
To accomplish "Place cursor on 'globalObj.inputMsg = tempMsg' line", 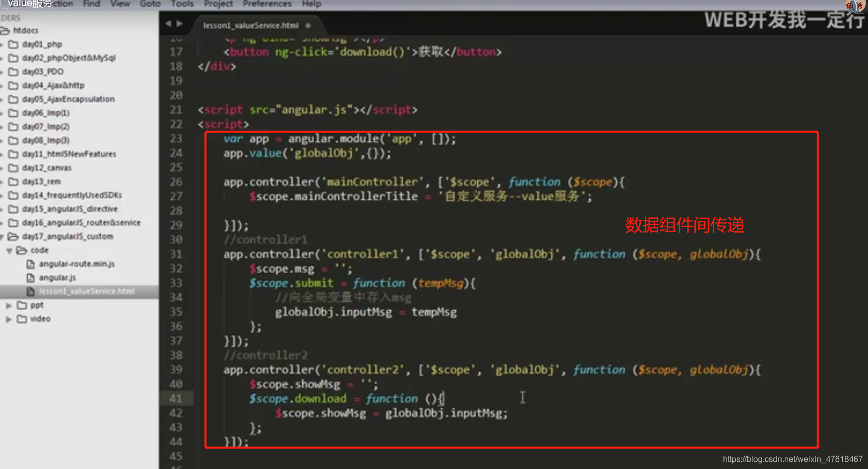I will pyautogui.click(x=366, y=312).
